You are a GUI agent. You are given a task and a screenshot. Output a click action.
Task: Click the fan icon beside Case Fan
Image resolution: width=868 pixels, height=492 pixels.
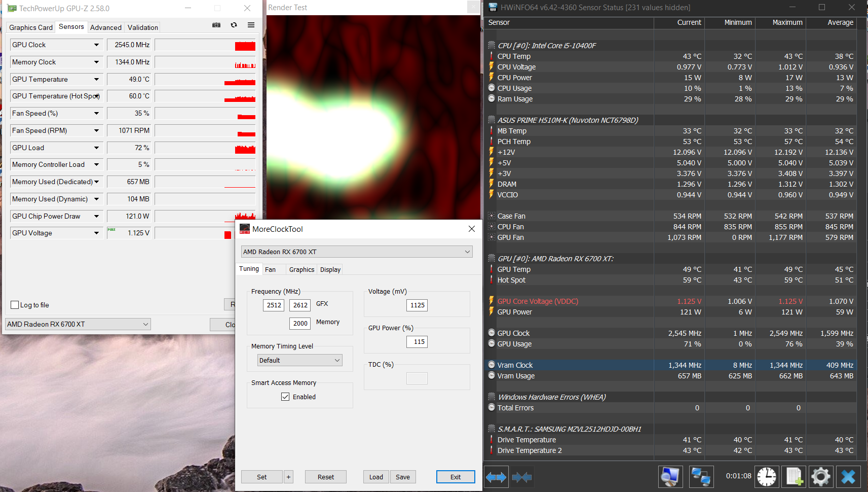pyautogui.click(x=492, y=216)
